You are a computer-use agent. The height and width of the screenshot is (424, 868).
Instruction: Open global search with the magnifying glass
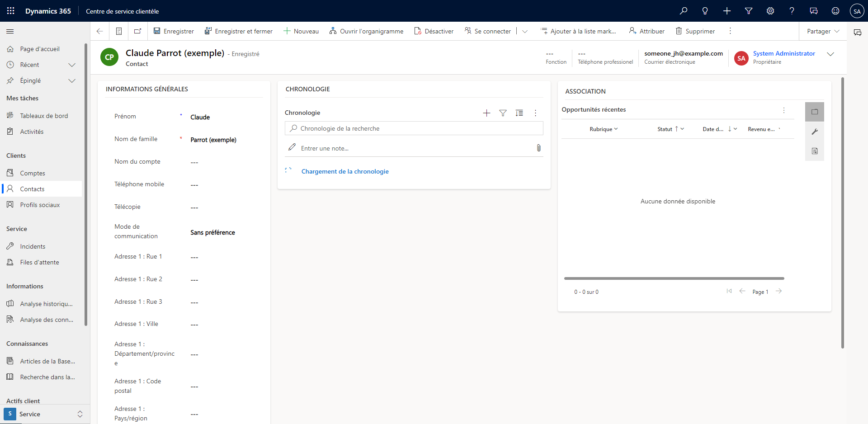pos(684,10)
